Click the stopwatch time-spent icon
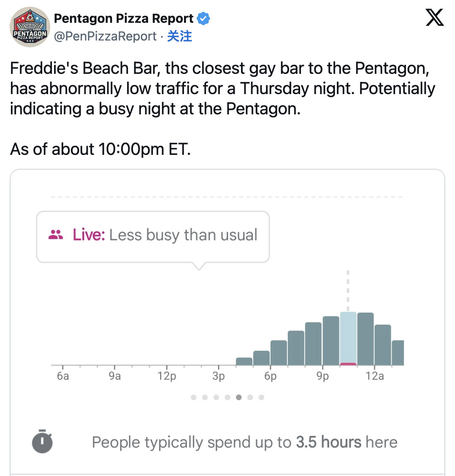 pyautogui.click(x=42, y=441)
